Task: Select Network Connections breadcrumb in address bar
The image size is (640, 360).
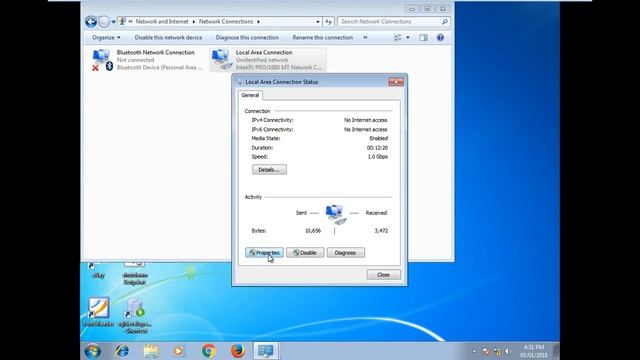Action: 226,22
